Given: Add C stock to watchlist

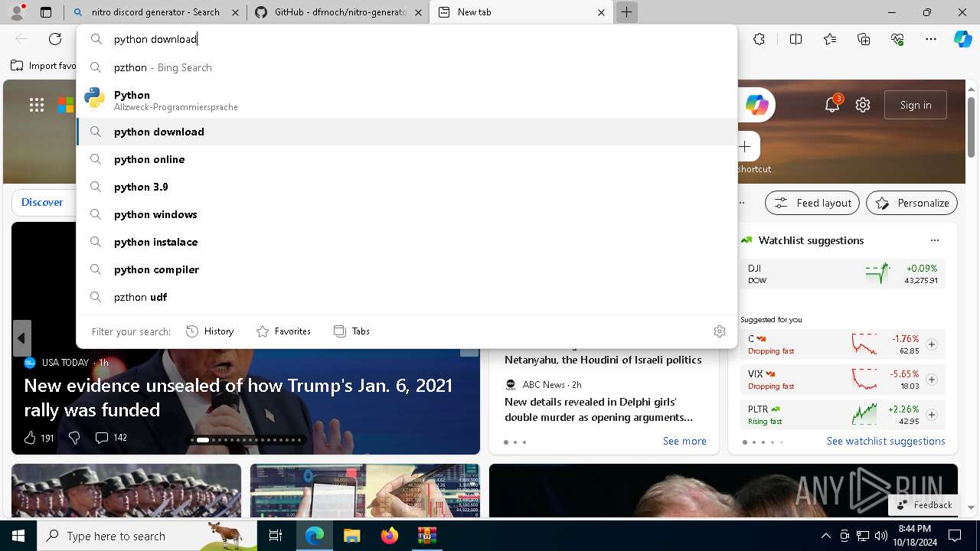Looking at the screenshot, I should click(x=932, y=344).
